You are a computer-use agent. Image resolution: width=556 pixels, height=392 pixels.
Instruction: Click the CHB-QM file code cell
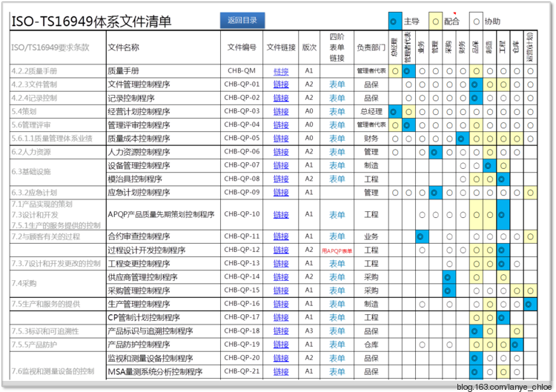point(242,70)
